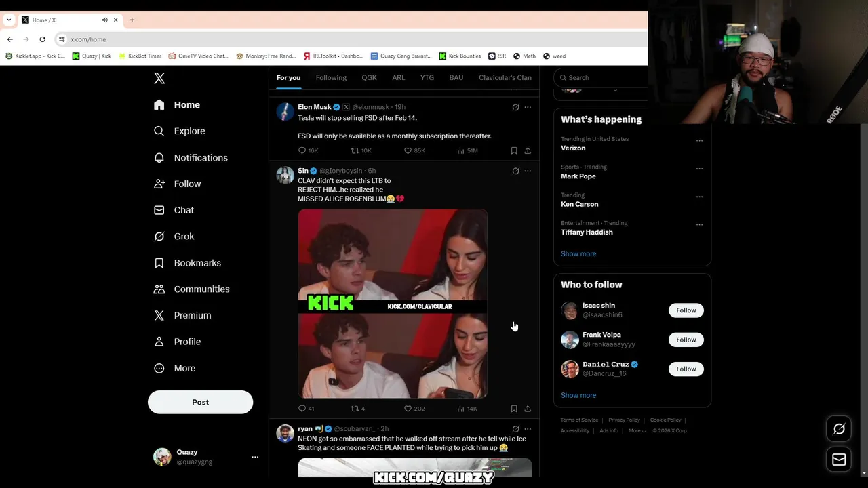
Task: Follow Daniel Cruz
Action: click(686, 369)
